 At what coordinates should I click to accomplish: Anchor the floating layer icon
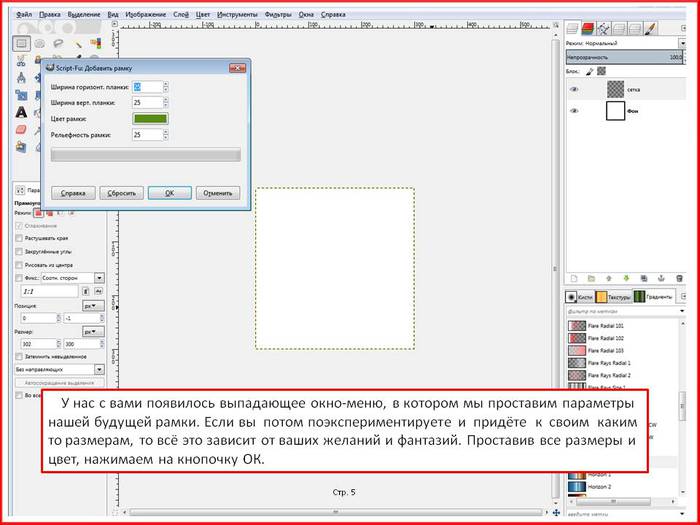click(662, 279)
